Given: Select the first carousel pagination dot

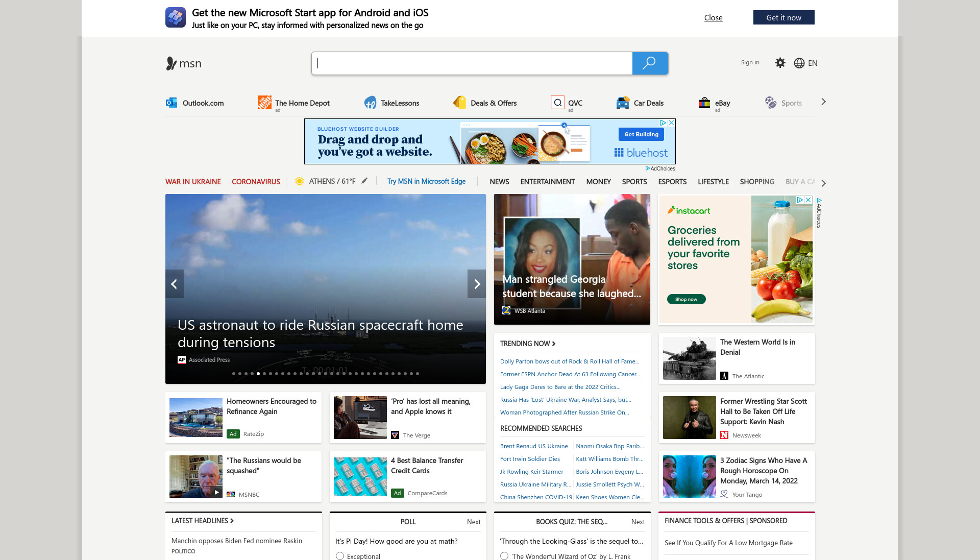Looking at the screenshot, I should (234, 374).
